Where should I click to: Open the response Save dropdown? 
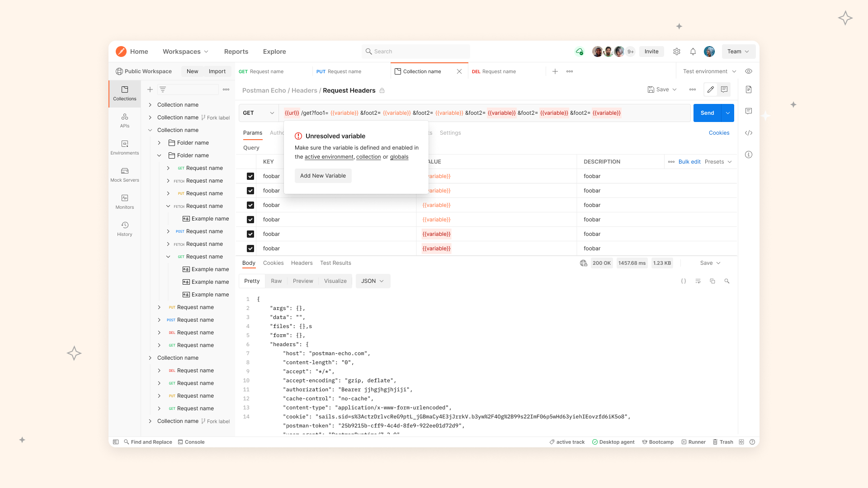coord(710,263)
